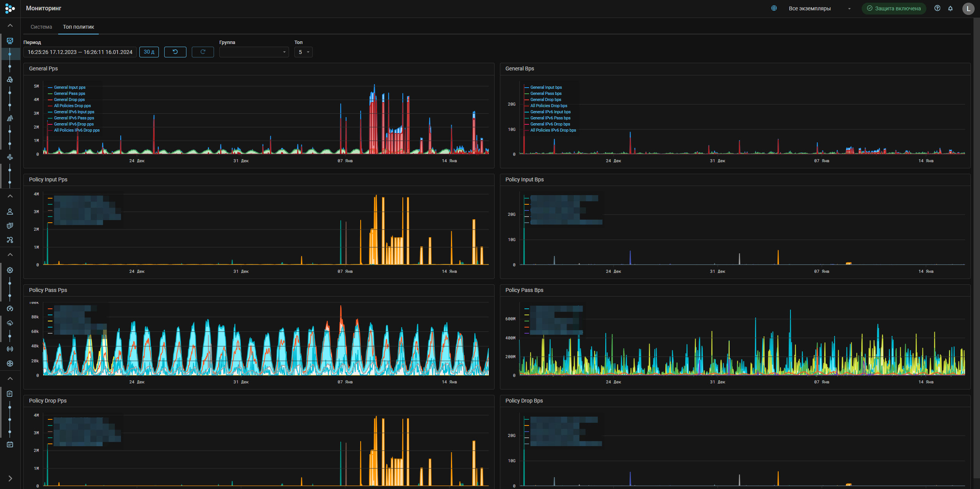This screenshot has height=489, width=980.
Task: Open the settings gear sidebar icon
Action: tap(10, 270)
